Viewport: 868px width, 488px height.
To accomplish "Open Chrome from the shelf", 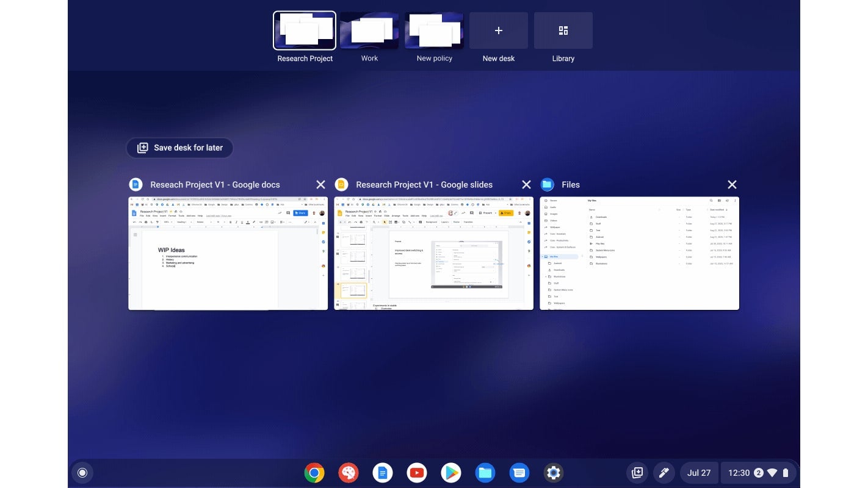I will click(314, 472).
